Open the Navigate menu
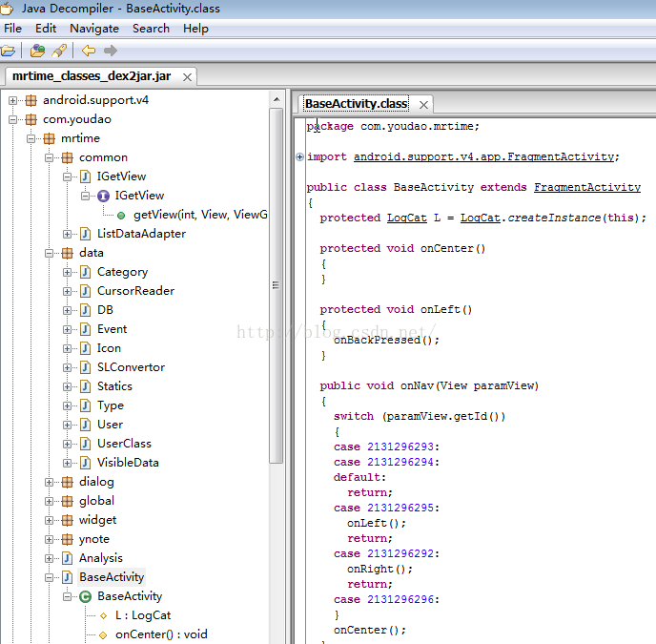 point(94,29)
